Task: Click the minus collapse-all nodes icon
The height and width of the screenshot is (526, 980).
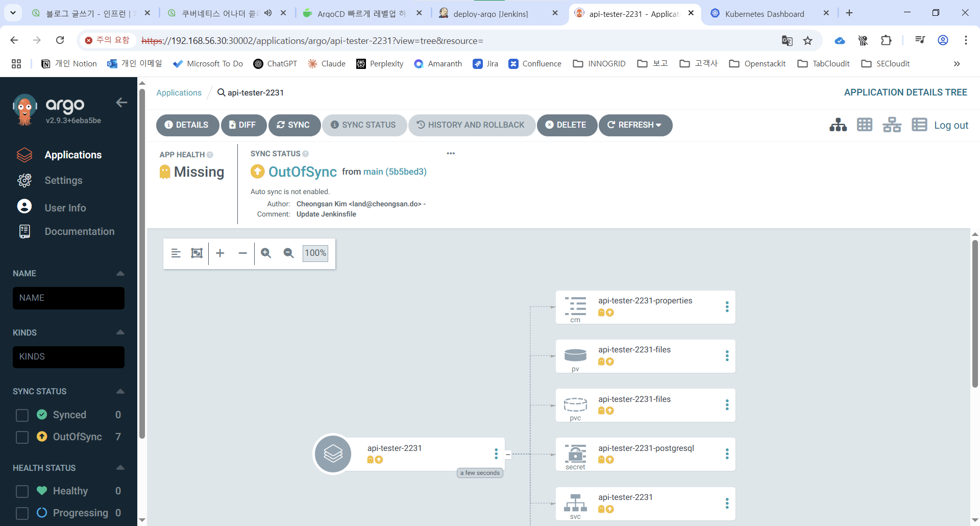Action: [x=242, y=253]
